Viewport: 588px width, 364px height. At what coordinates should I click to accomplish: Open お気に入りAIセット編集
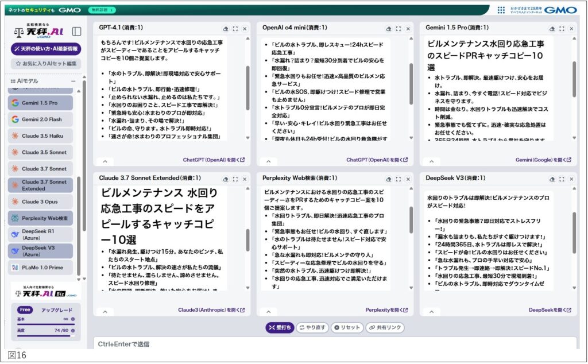(45, 64)
